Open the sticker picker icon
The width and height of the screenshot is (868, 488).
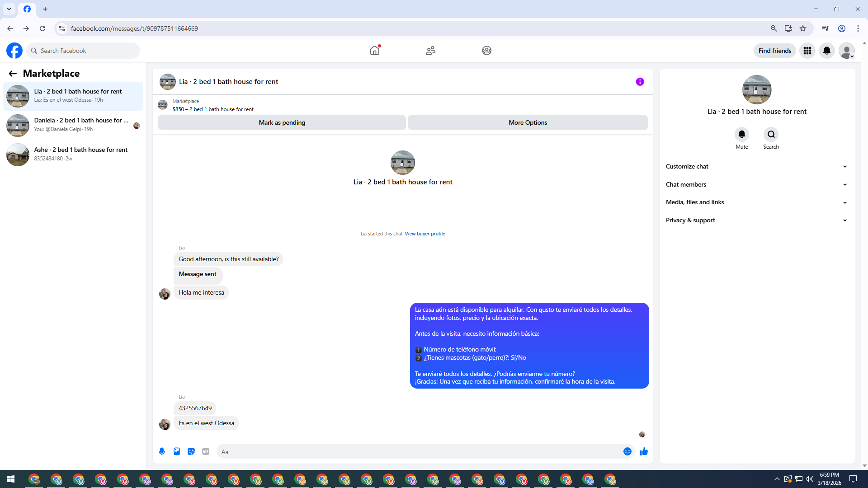(x=191, y=451)
